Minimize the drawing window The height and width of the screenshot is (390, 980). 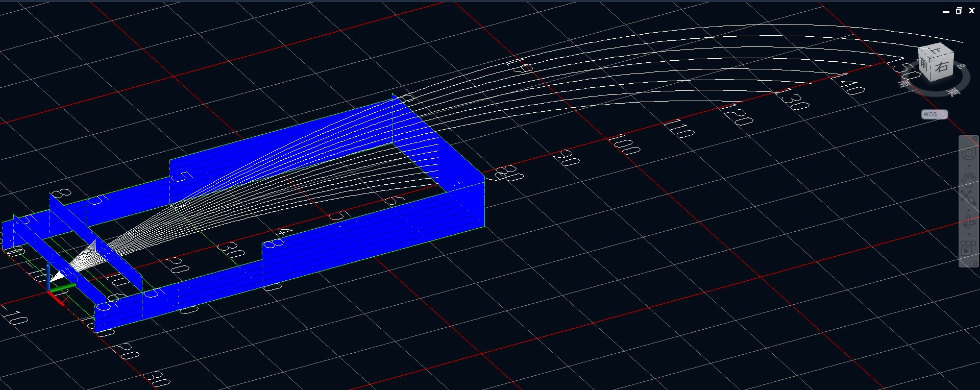tap(946, 11)
